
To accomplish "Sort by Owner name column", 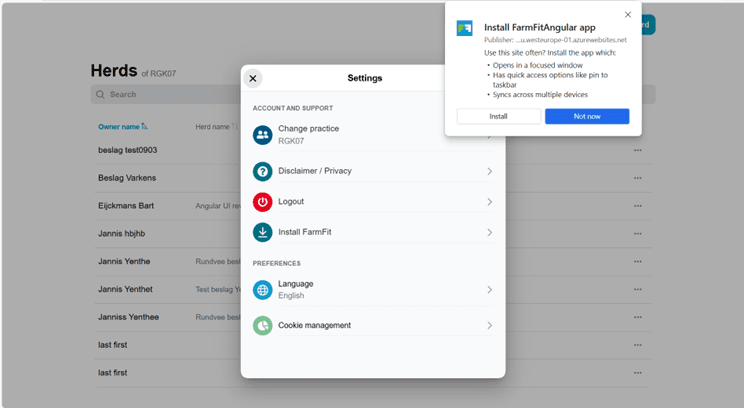I will pos(123,127).
